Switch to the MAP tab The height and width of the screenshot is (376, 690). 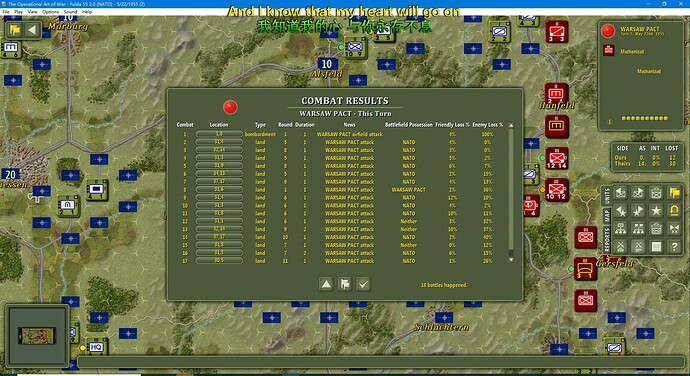coord(607,215)
